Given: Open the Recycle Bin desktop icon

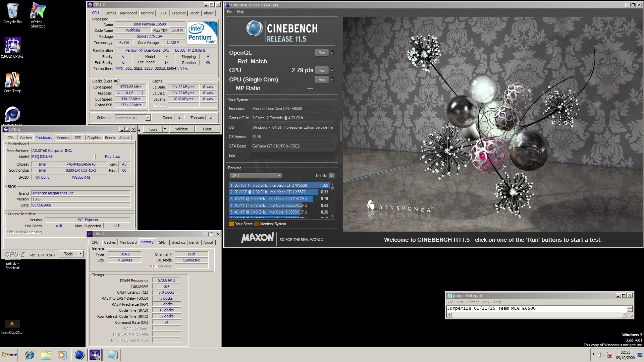Looking at the screenshot, I should pyautogui.click(x=12, y=13).
